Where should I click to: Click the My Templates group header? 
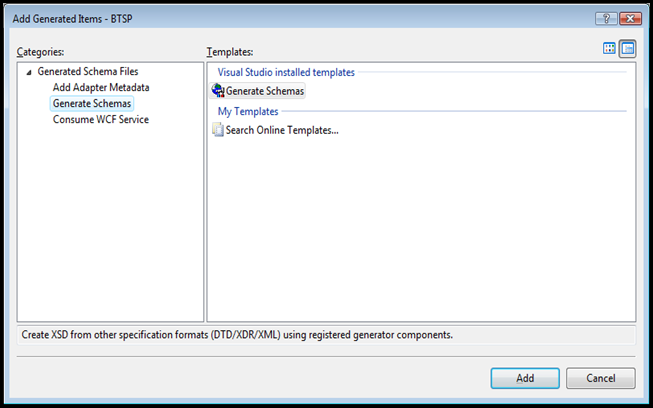coord(248,111)
